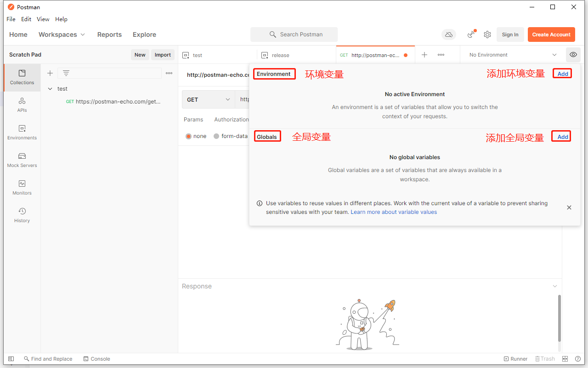Open the Trash
This screenshot has width=588, height=368.
coord(545,359)
